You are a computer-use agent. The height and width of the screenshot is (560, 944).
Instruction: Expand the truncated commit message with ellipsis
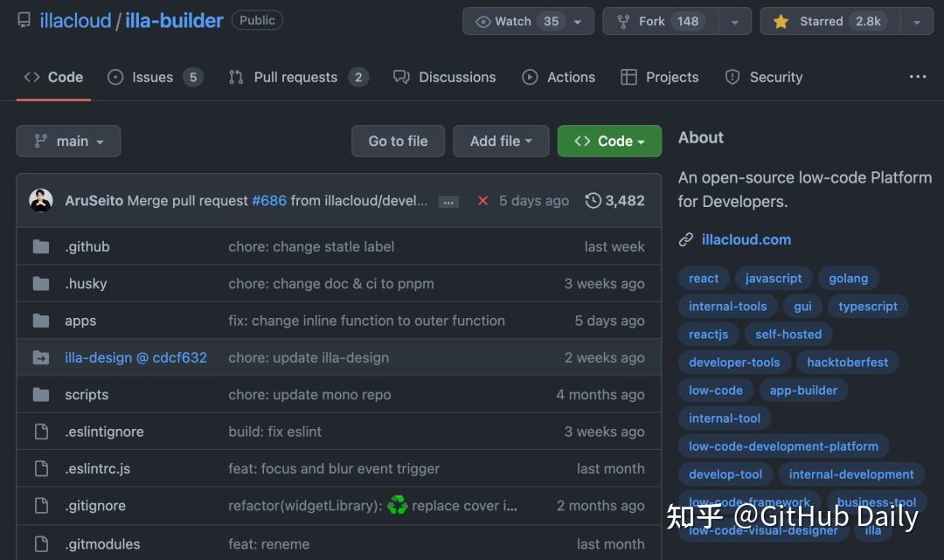click(448, 201)
